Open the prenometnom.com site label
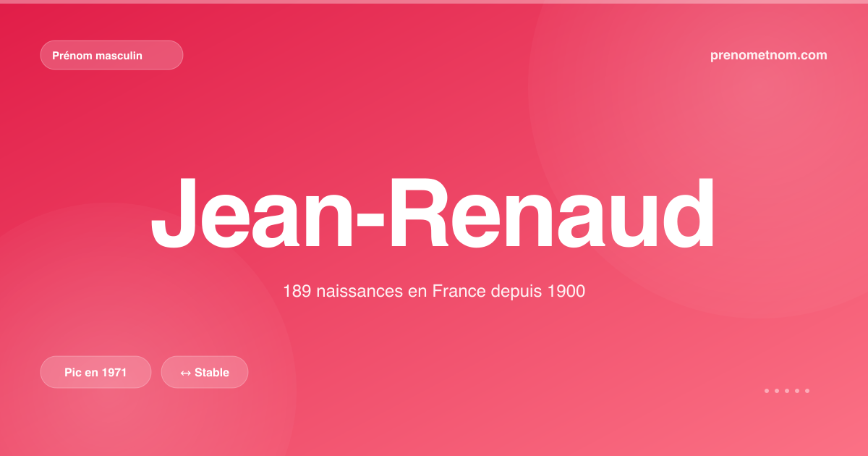This screenshot has width=868, height=456. click(x=769, y=55)
